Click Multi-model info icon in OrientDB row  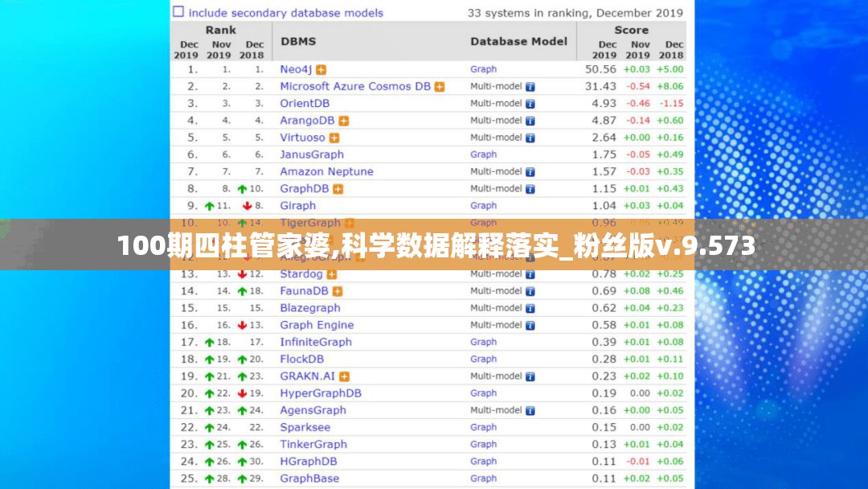pos(530,104)
